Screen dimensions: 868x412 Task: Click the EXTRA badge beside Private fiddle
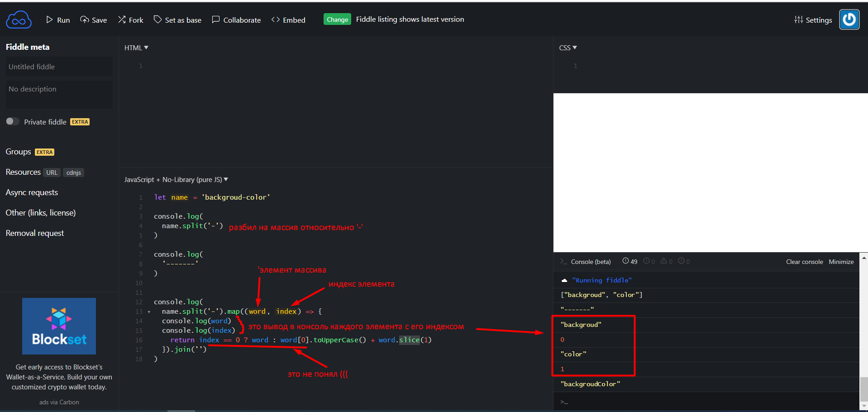pyautogui.click(x=80, y=122)
